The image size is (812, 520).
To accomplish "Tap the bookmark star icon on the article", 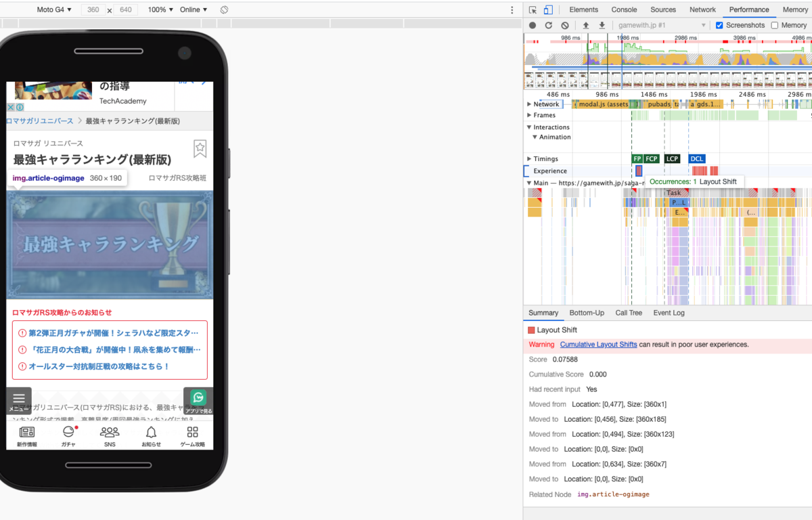I will pos(200,148).
